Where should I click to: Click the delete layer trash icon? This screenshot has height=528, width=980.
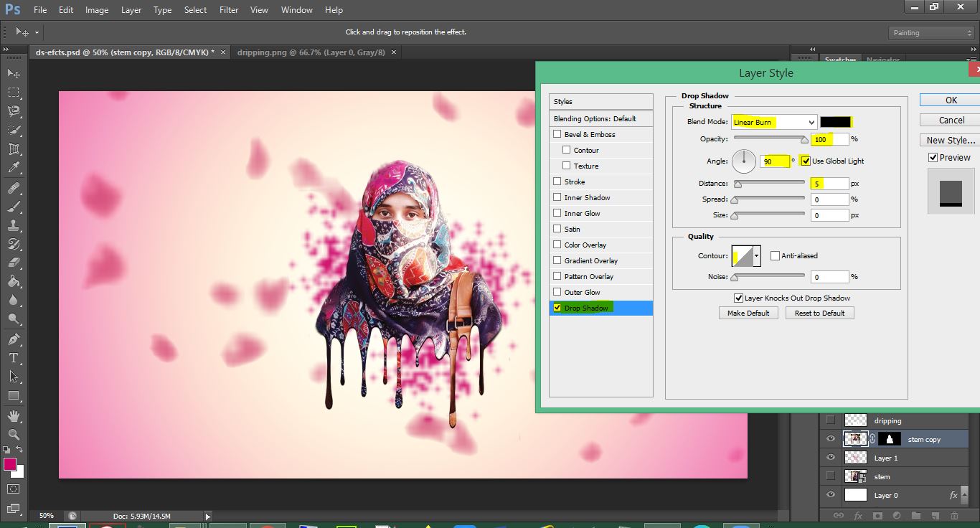(x=954, y=515)
